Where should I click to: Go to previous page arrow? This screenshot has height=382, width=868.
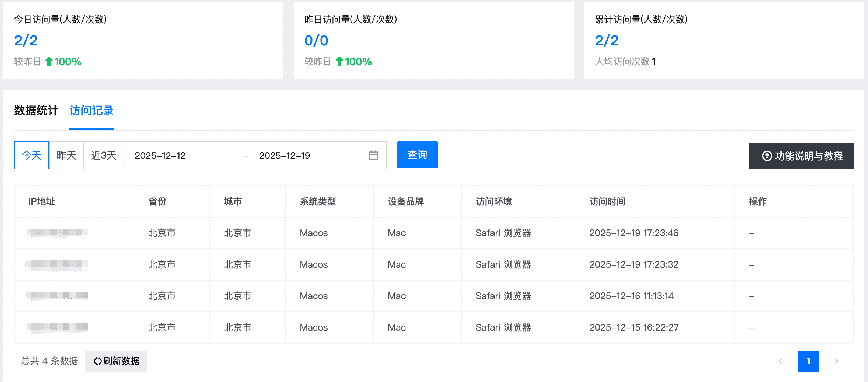pyautogui.click(x=780, y=361)
